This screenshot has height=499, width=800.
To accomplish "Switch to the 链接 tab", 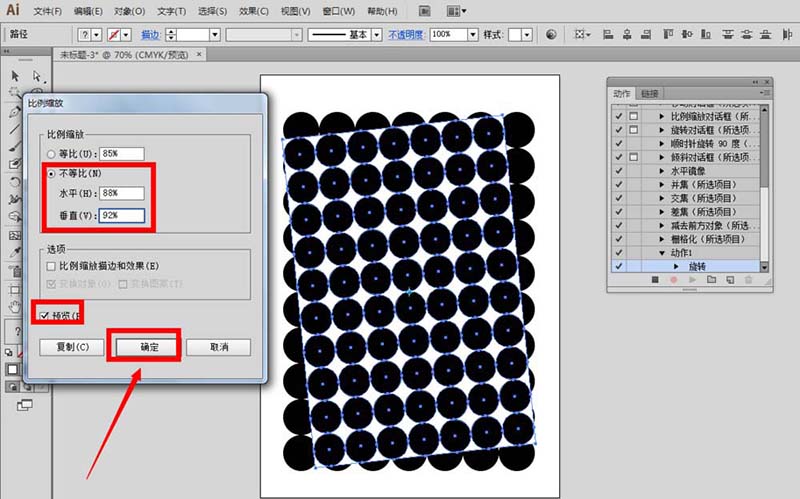I will point(649,94).
